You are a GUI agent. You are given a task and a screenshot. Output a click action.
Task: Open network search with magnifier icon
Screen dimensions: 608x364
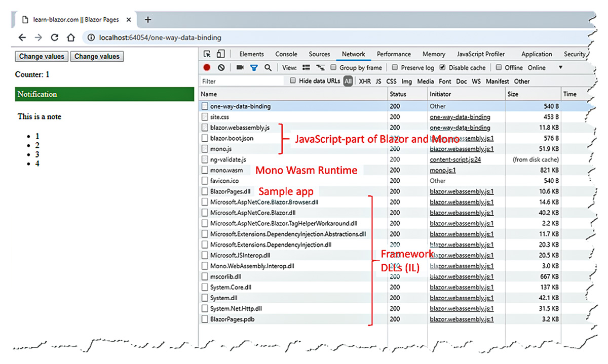click(x=268, y=67)
